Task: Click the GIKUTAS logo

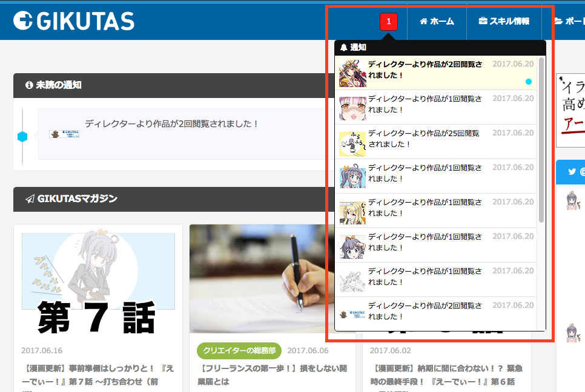Action: pyautogui.click(x=73, y=21)
